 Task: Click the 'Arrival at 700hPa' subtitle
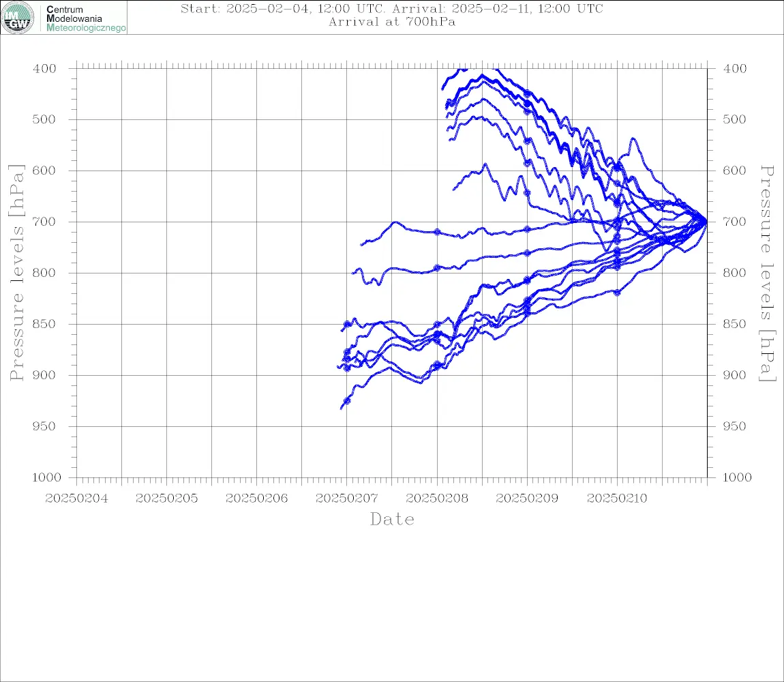tap(392, 22)
